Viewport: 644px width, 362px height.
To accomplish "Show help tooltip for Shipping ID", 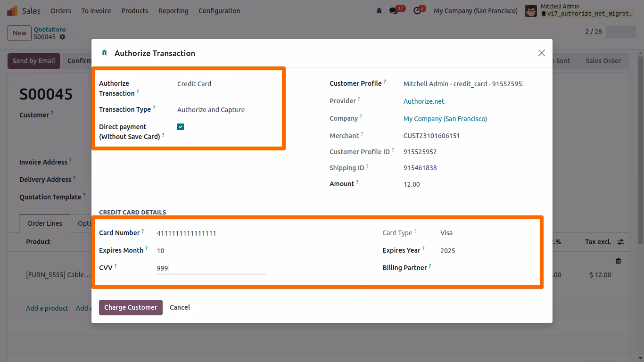I will (367, 166).
